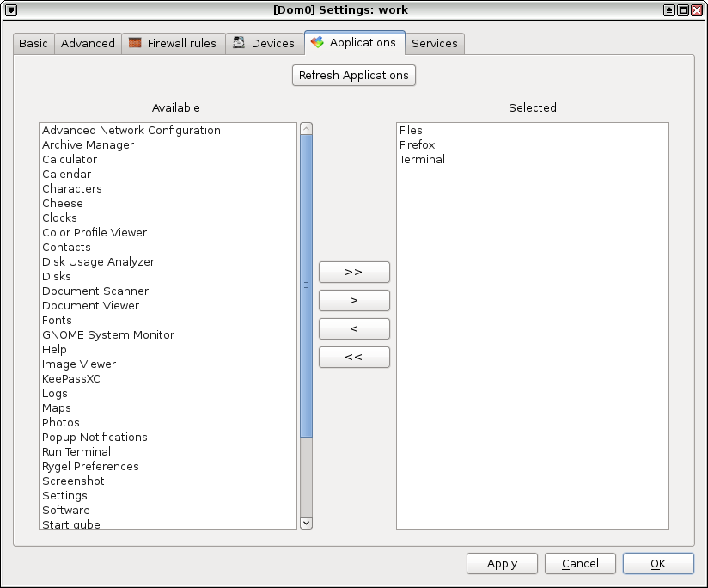708x588 pixels.
Task: Click the single add (>) button
Action: [354, 300]
